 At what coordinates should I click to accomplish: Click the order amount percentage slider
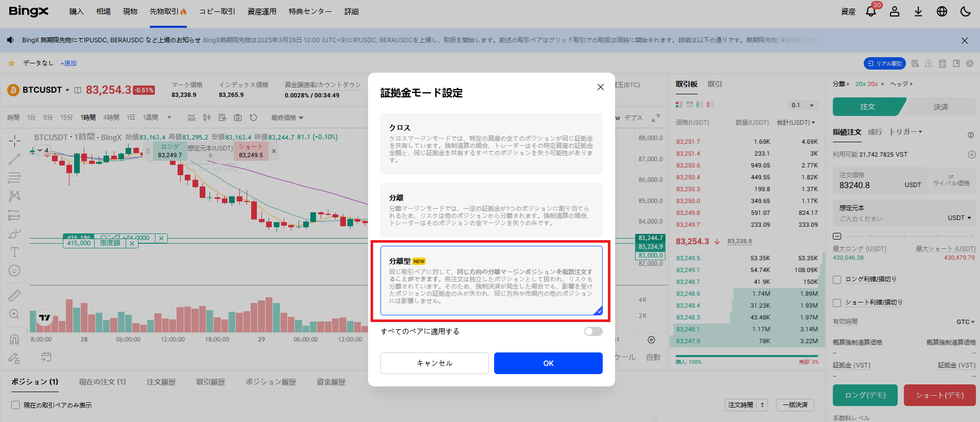pyautogui.click(x=904, y=236)
